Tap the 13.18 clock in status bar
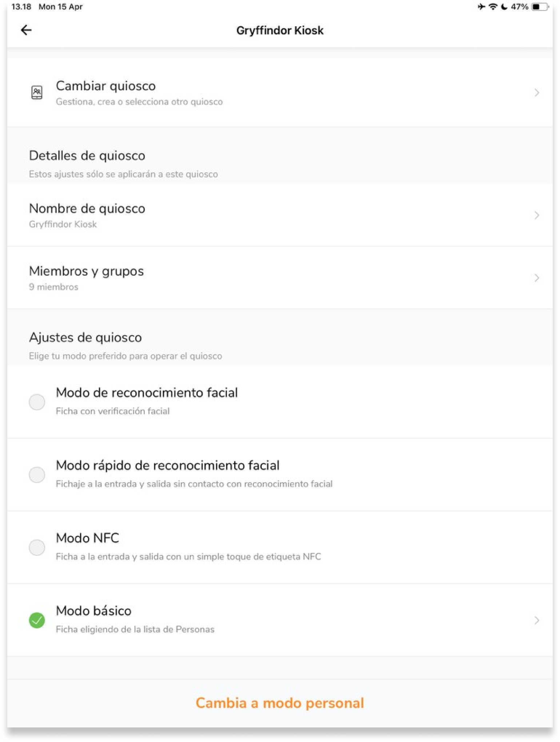 [21, 7]
